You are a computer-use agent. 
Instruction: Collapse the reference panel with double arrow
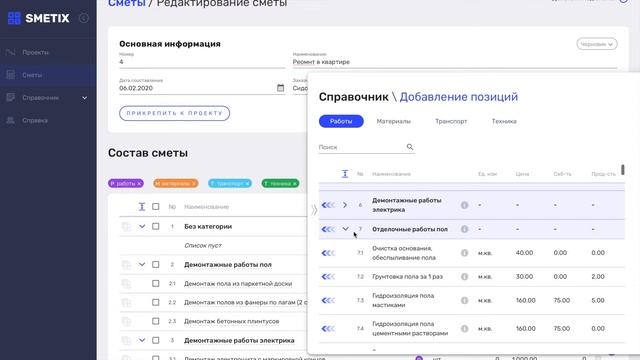(313, 210)
